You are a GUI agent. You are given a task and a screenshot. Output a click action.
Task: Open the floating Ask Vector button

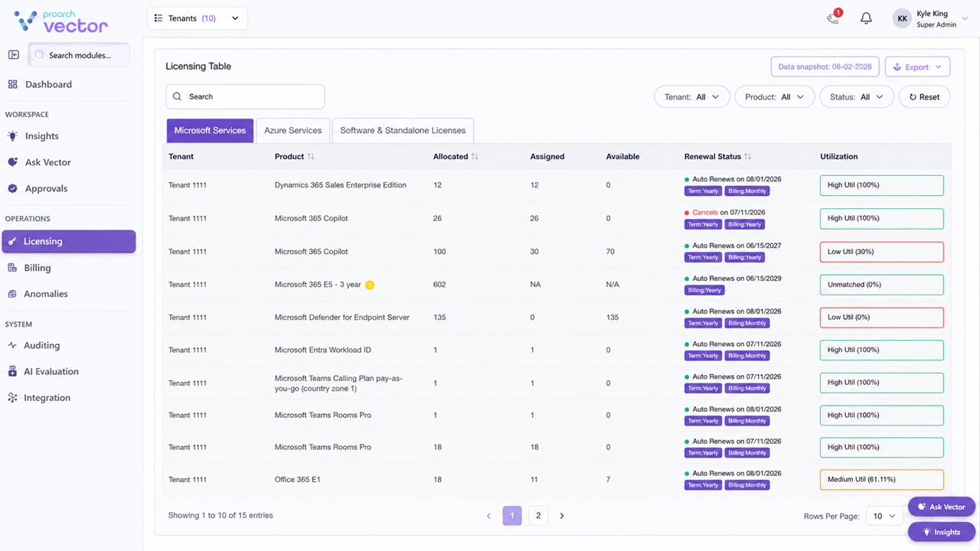942,507
